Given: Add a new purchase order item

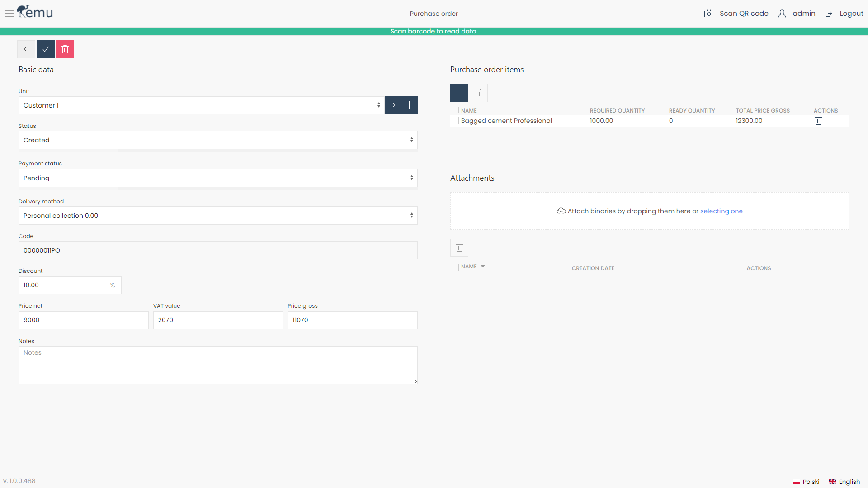Looking at the screenshot, I should click(x=459, y=93).
